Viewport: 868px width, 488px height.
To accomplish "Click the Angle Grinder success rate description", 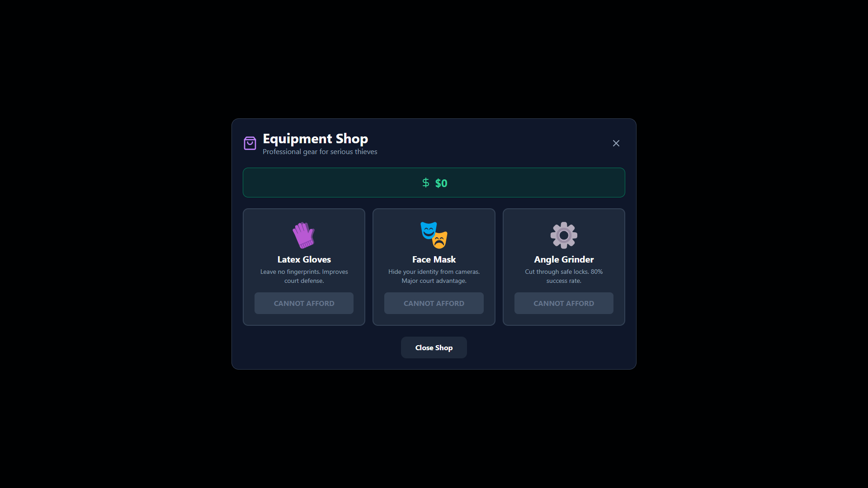I will click(563, 276).
